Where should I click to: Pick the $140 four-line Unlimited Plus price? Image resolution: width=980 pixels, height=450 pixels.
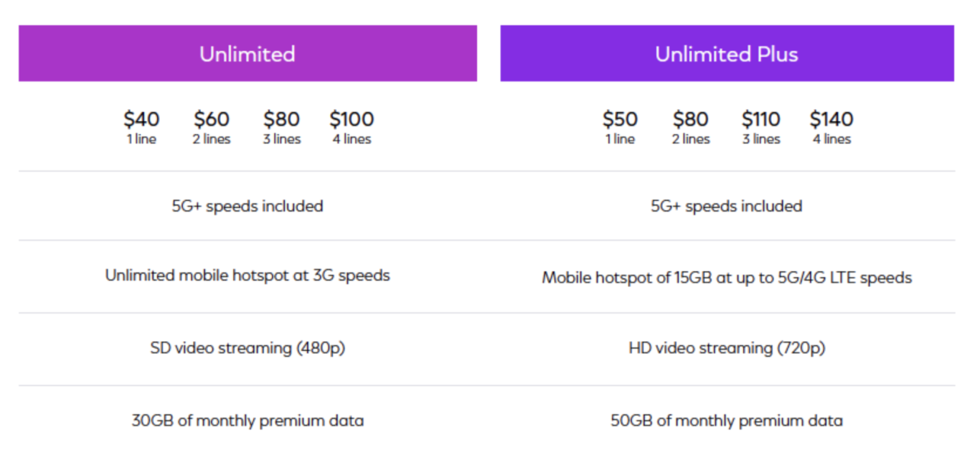tap(831, 119)
